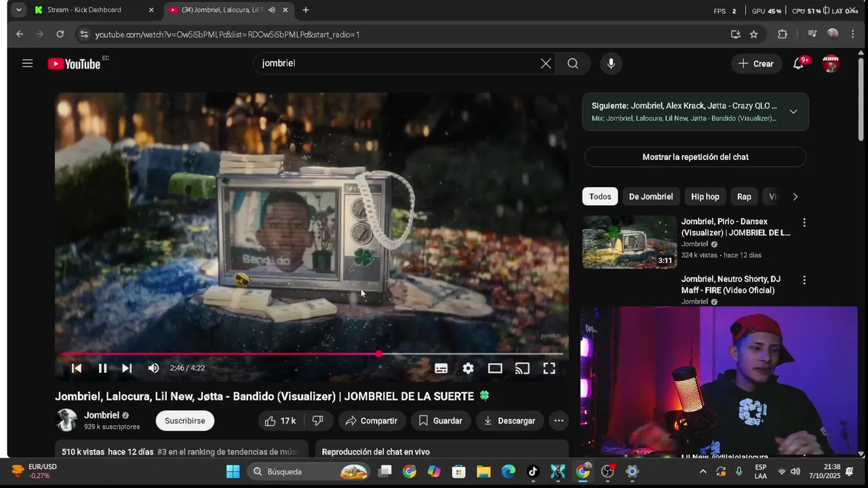Screen dimensions: 868x488
Task: Open TikTok from the taskbar
Action: point(532,472)
